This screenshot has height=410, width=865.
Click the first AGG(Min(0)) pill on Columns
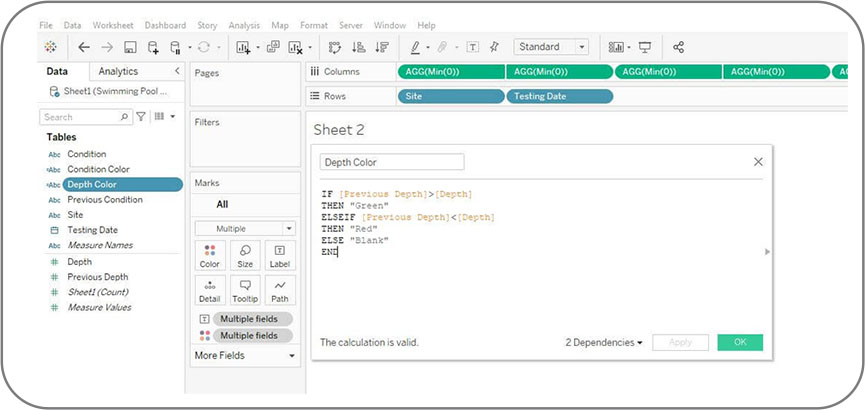click(451, 72)
